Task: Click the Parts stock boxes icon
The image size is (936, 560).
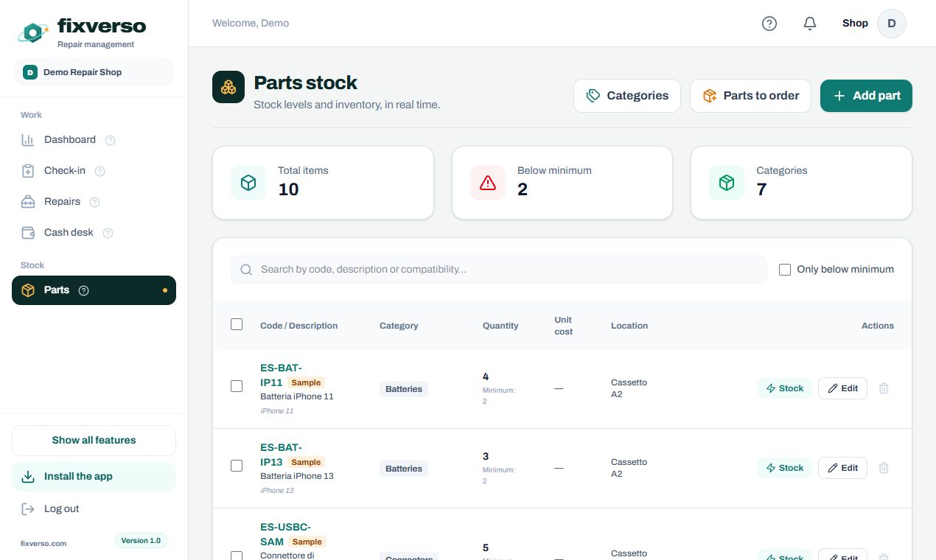Action: [x=228, y=87]
